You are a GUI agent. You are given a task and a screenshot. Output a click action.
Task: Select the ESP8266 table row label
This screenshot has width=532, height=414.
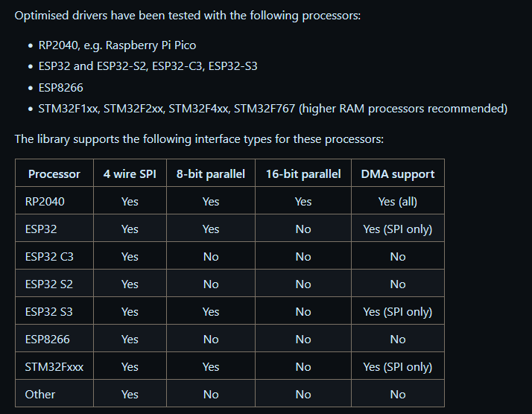(x=48, y=339)
